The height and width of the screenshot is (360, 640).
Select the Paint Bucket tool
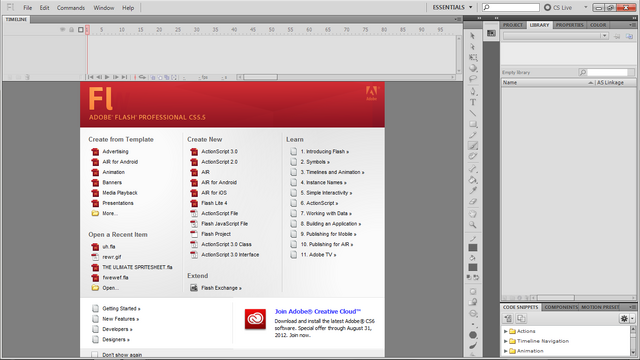(x=473, y=180)
